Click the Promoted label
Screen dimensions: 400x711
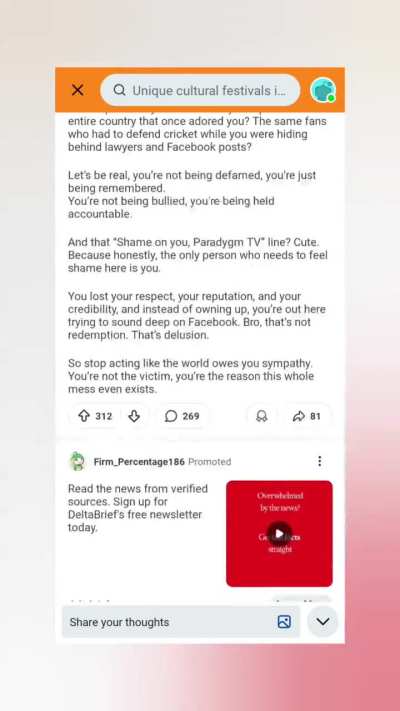click(x=210, y=462)
